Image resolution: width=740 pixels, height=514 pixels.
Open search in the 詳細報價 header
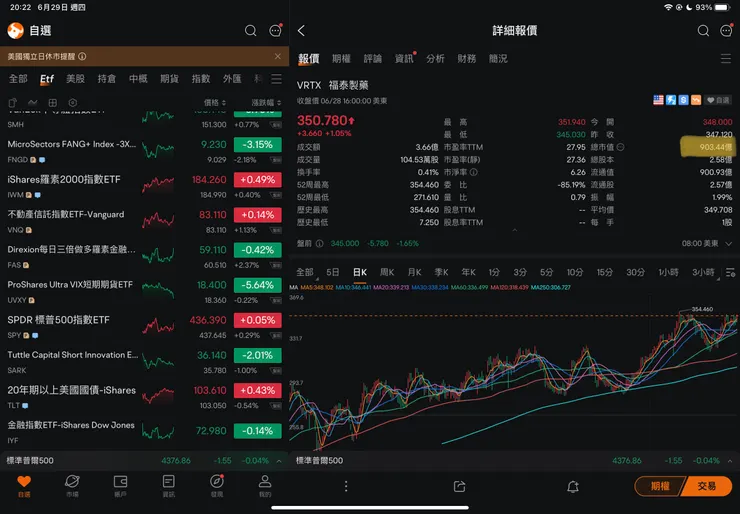coord(703,31)
